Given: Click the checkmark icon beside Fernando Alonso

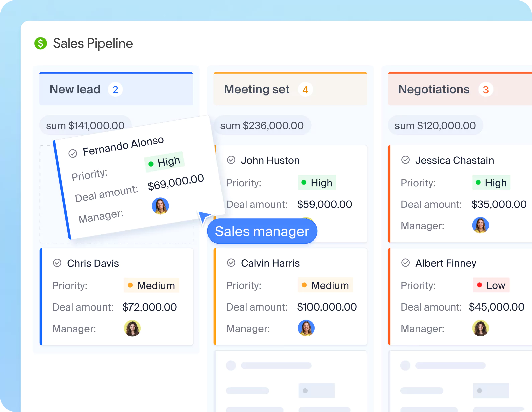Looking at the screenshot, I should click(73, 153).
